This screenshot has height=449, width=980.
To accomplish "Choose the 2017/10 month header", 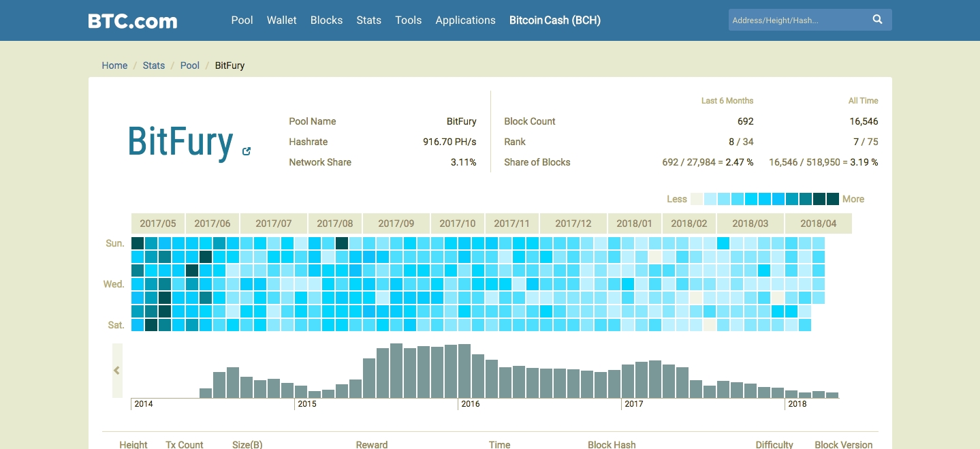I will pos(458,223).
